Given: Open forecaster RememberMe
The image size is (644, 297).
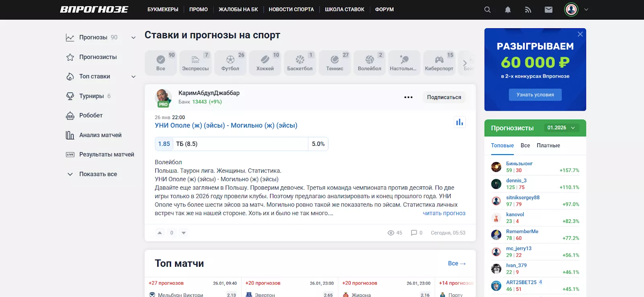Looking at the screenshot, I should click(522, 231).
